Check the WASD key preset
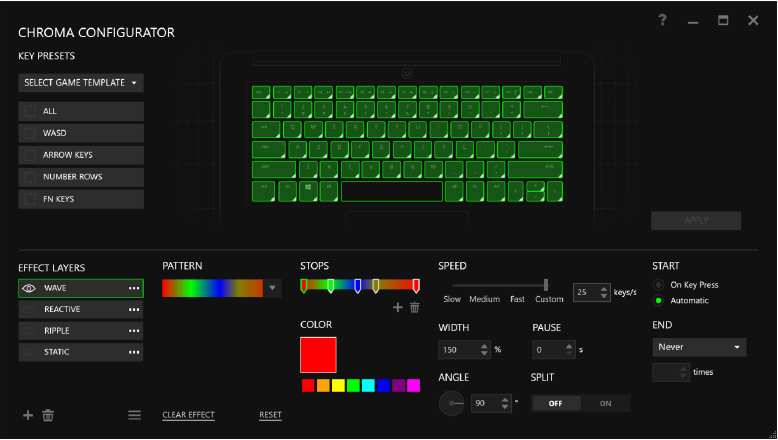 30,133
